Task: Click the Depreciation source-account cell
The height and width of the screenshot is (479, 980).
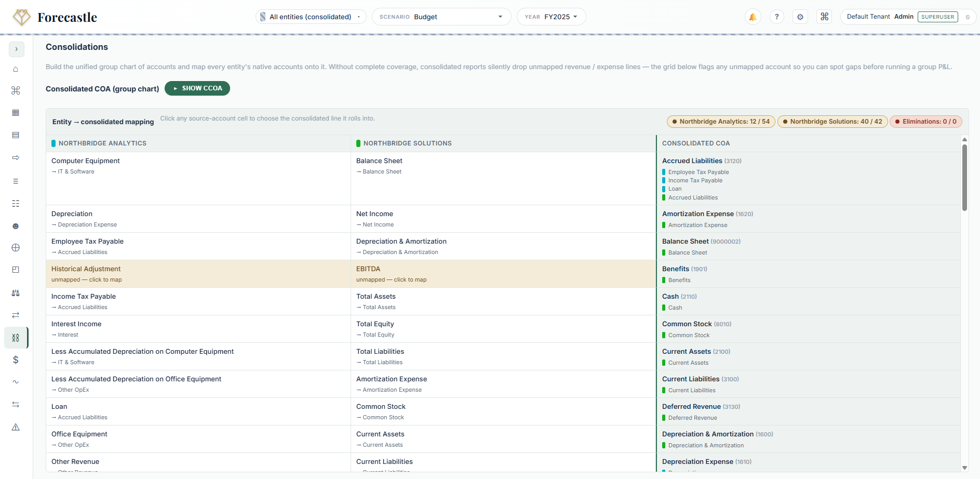Action: pyautogui.click(x=198, y=219)
